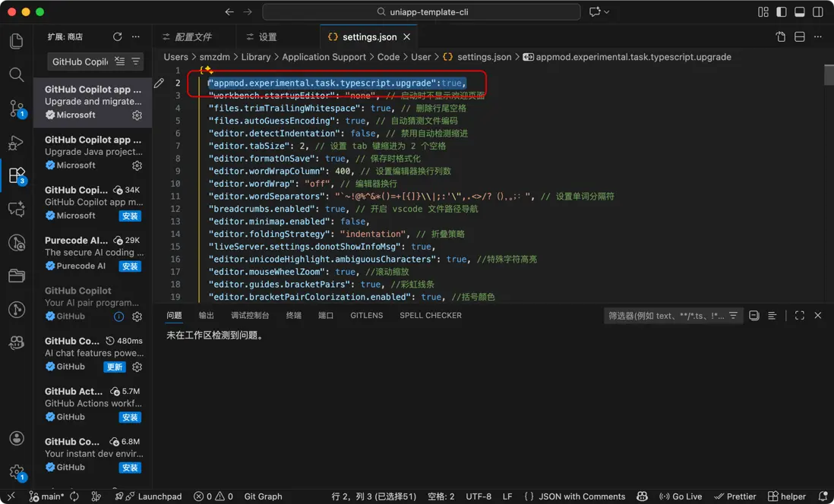Viewport: 834px width, 504px height.
Task: Open the Search view in activity bar
Action: [16, 74]
